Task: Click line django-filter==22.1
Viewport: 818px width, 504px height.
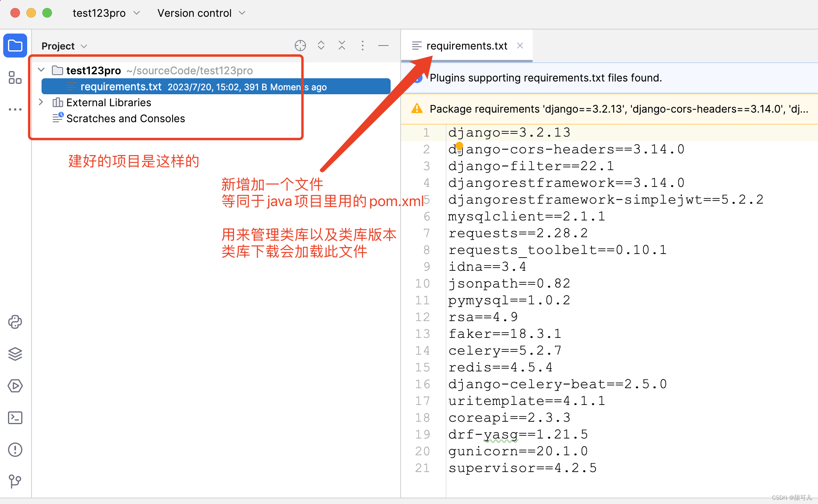Action: [531, 166]
